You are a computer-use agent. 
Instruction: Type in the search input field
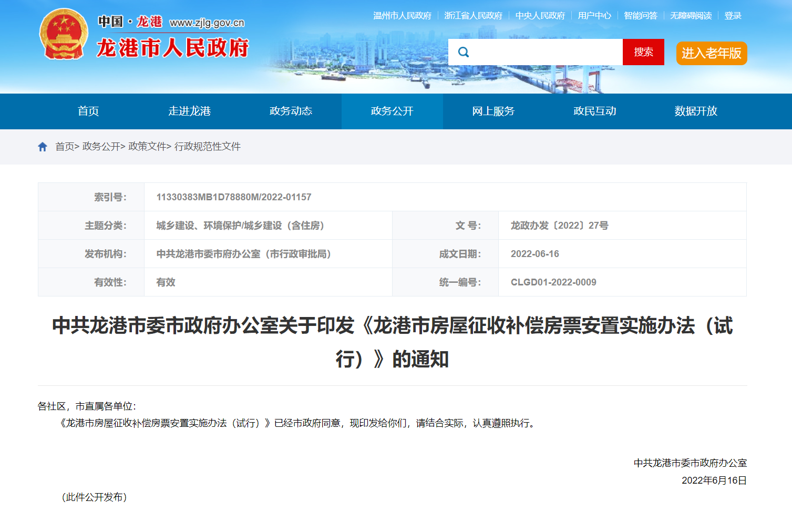pos(546,52)
